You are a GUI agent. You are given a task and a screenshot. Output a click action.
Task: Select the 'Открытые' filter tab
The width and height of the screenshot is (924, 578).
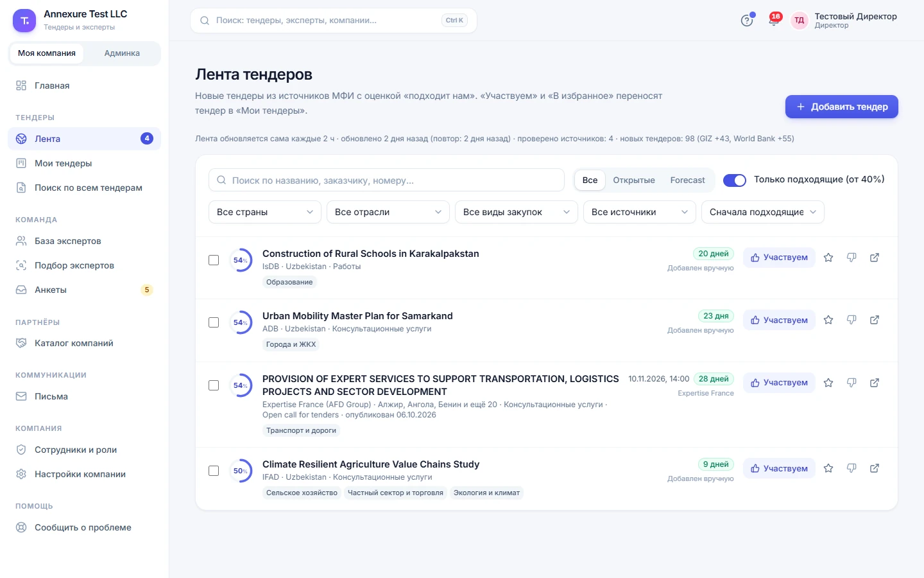(x=634, y=180)
